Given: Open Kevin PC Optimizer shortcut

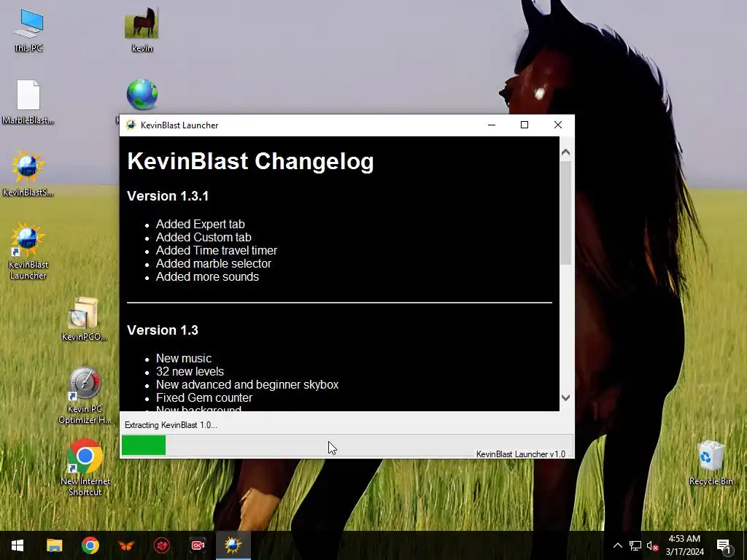Looking at the screenshot, I should click(85, 395).
